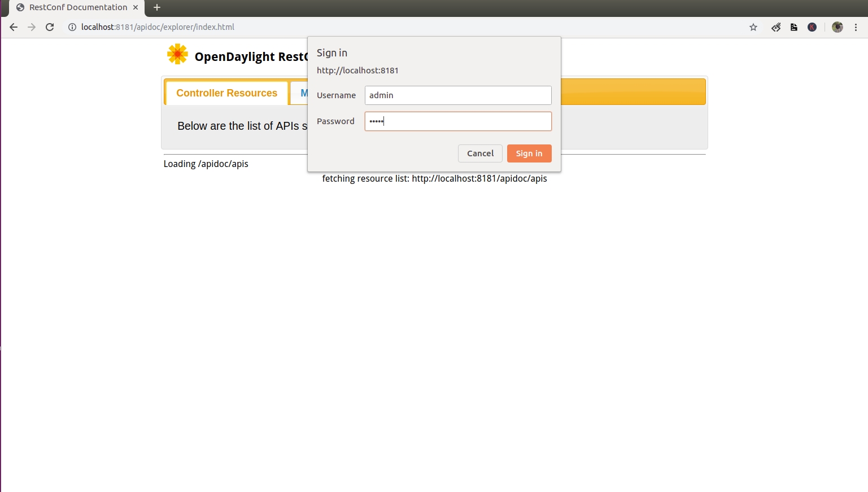Go back to the previous page
The image size is (868, 492).
[14, 27]
